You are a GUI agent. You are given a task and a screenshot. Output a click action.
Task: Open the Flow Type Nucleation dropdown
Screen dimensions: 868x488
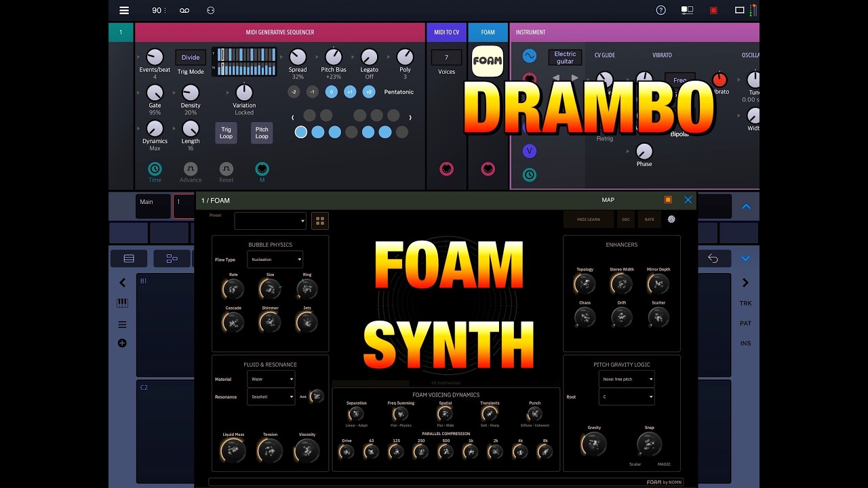[x=275, y=260]
